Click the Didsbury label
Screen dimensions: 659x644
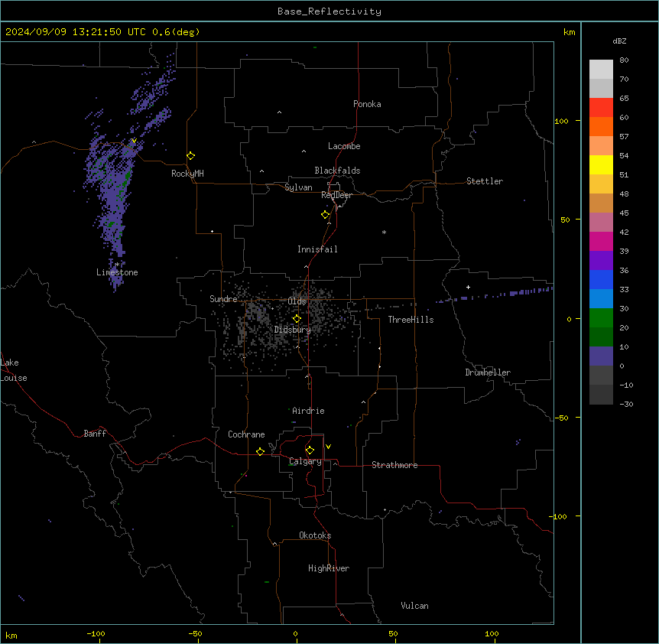tap(293, 330)
